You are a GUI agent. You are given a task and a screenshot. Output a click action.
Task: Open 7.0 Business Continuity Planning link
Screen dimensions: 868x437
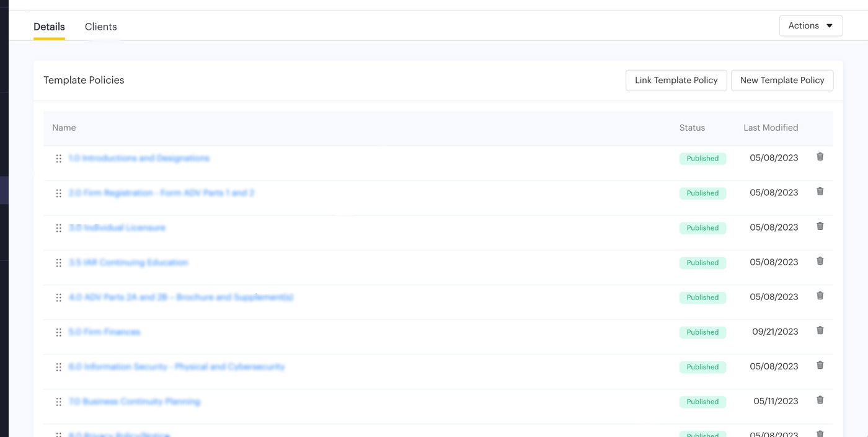tap(135, 402)
